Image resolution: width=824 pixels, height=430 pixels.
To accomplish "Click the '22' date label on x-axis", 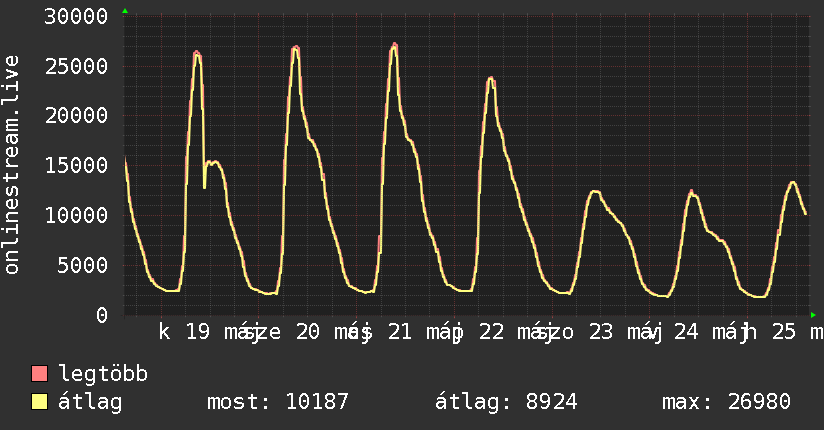I will point(491,332).
